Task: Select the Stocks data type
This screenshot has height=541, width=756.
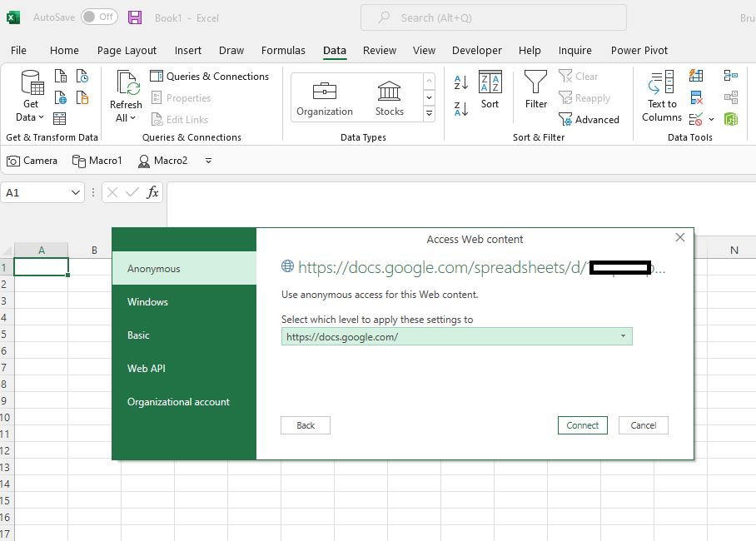Action: [389, 98]
